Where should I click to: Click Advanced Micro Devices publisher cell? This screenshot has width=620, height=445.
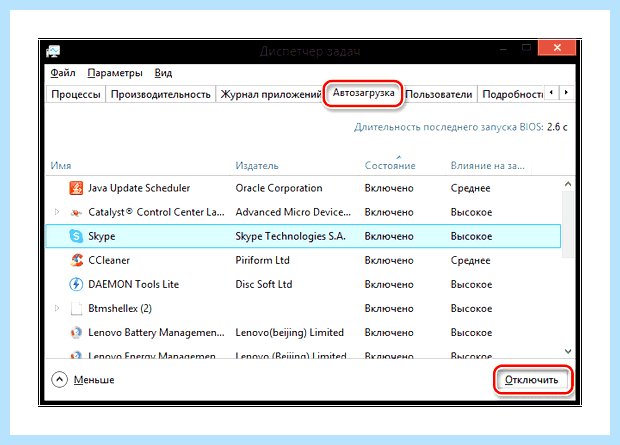293,212
